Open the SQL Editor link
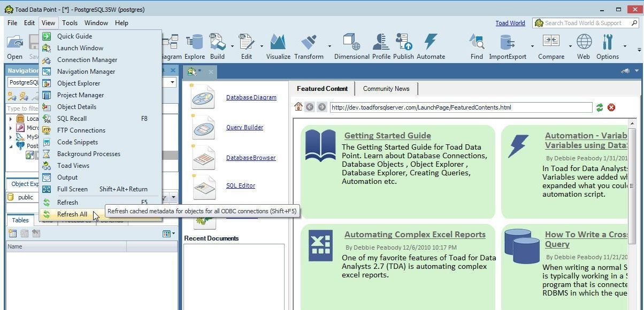 241,185
